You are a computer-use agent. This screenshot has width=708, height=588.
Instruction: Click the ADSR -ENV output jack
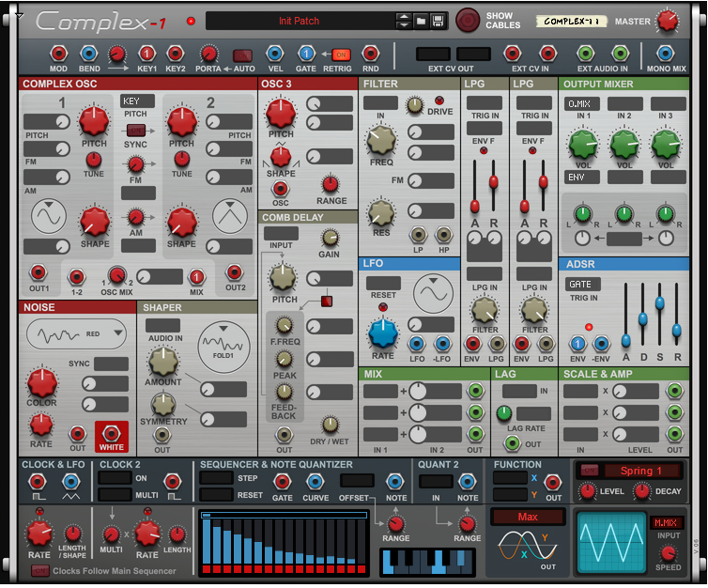pyautogui.click(x=602, y=344)
